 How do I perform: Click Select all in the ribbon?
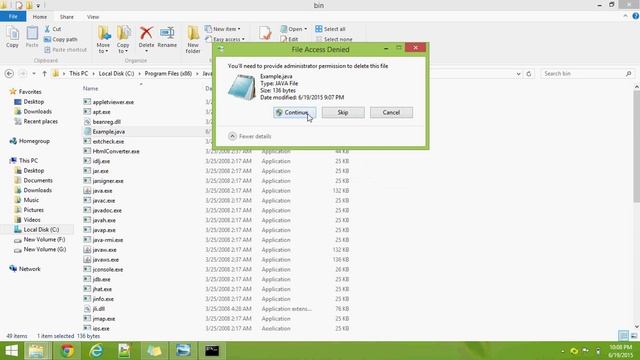[x=330, y=29]
